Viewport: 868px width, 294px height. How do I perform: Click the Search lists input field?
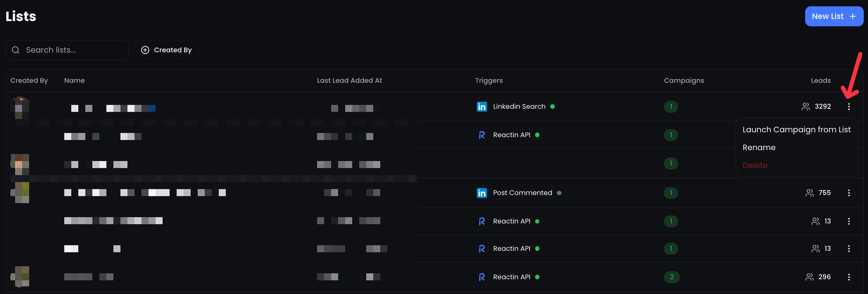coord(74,50)
